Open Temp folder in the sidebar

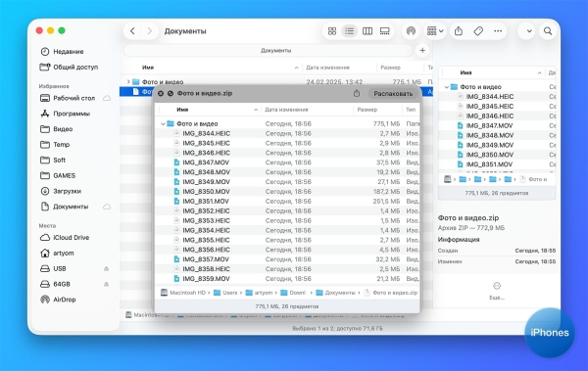click(x=61, y=145)
